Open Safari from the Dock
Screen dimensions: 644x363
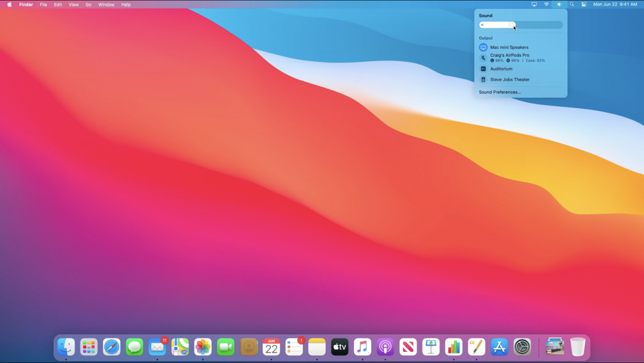click(x=111, y=347)
